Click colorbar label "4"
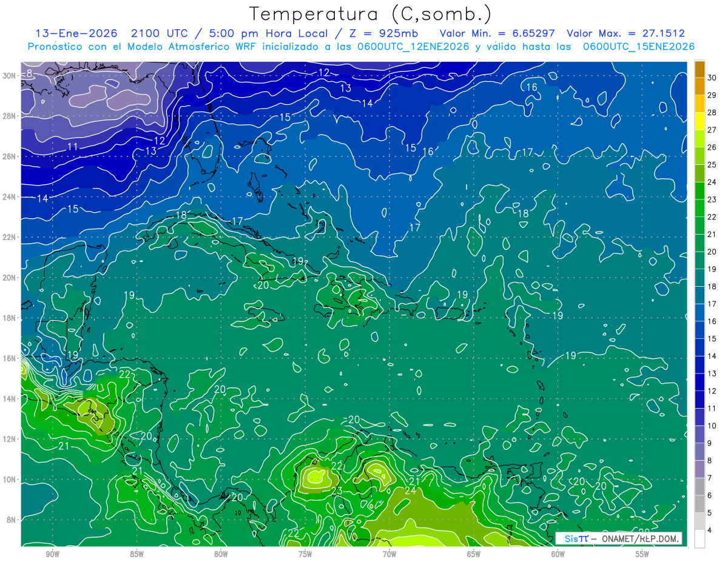Viewport: 728px width, 562px height. click(x=710, y=530)
